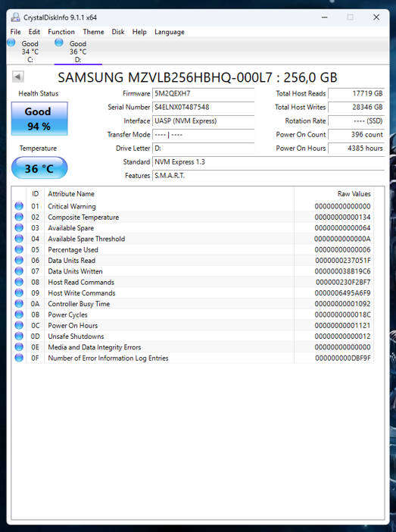
Task: Select the Data Units Written attribute name
Action: tap(75, 271)
